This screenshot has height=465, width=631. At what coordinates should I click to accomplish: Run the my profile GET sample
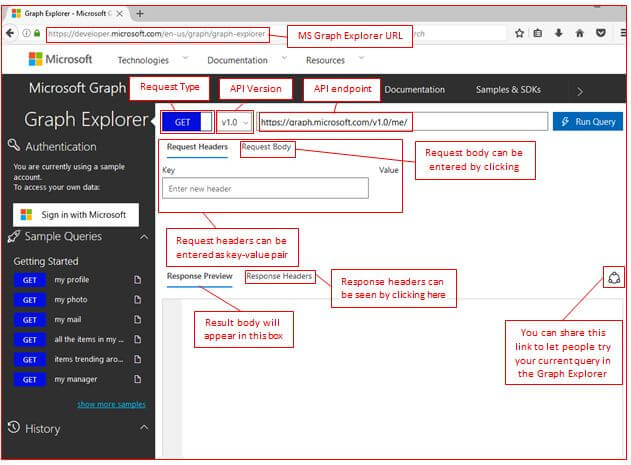(30, 280)
